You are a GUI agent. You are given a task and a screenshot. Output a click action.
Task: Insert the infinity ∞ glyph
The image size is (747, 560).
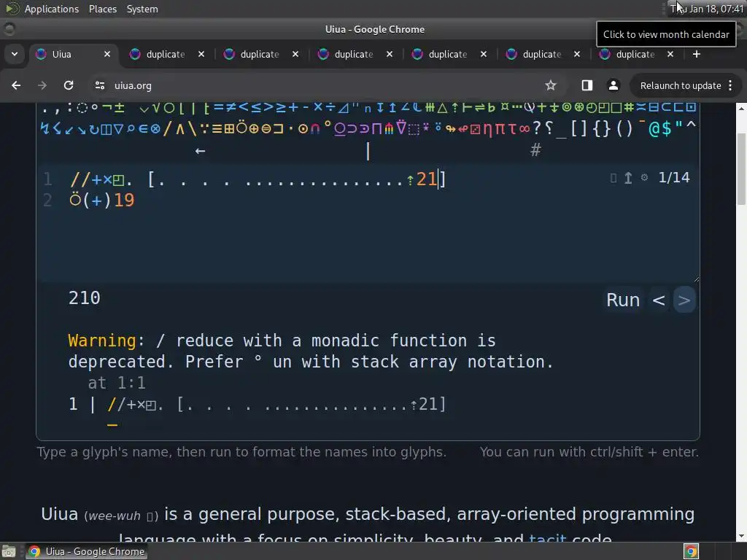pyautogui.click(x=524, y=128)
